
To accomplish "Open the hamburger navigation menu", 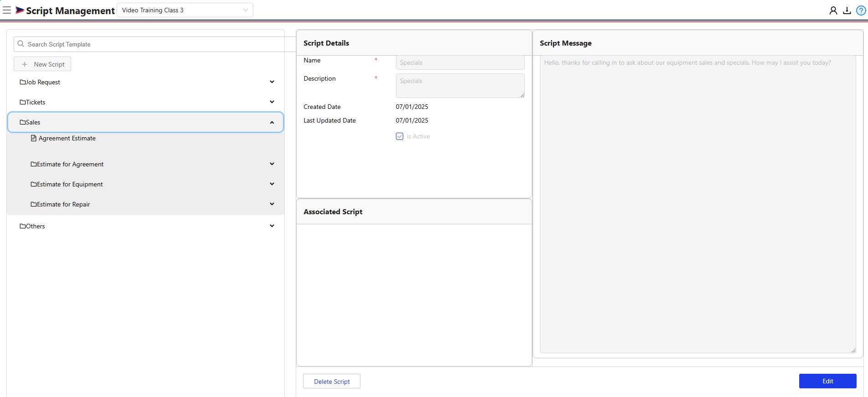I will [7, 10].
